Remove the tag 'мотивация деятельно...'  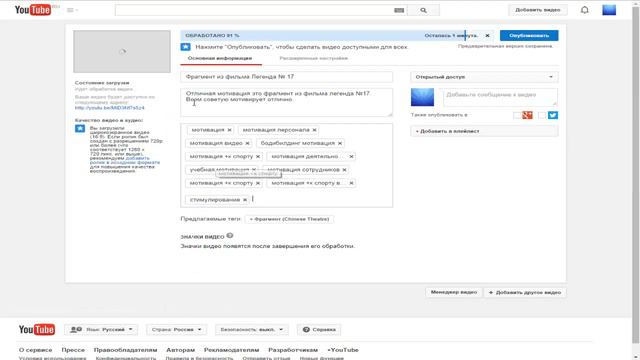click(351, 156)
